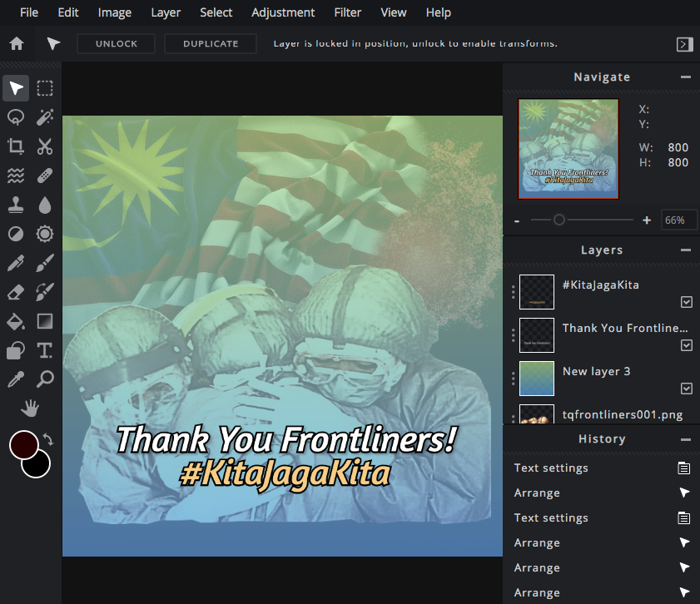
Task: Open the Help menu
Action: [x=439, y=12]
